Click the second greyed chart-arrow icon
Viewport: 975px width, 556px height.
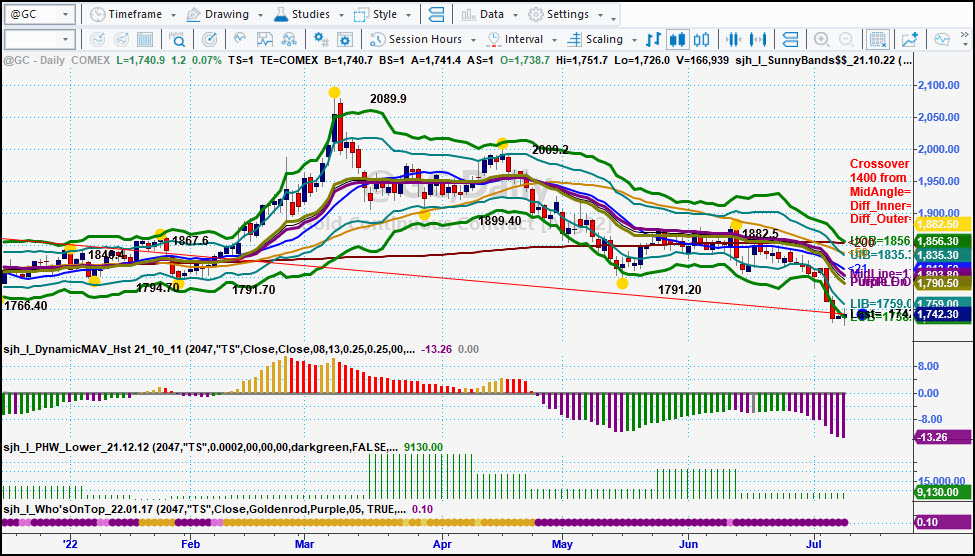122,40
